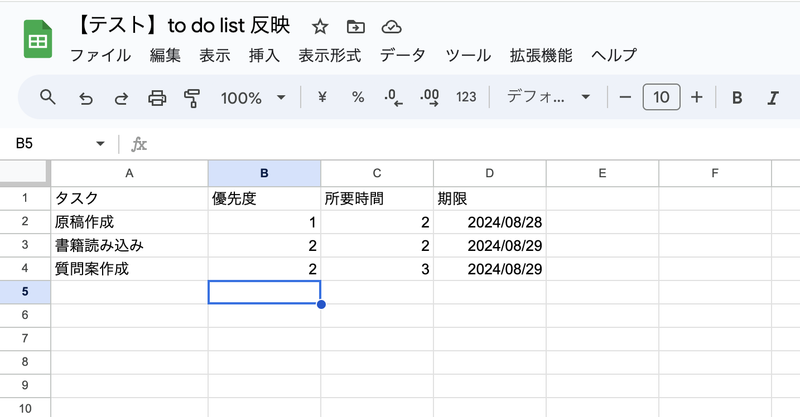Toggle bold formatting
The width and height of the screenshot is (800, 417).
[x=737, y=97]
